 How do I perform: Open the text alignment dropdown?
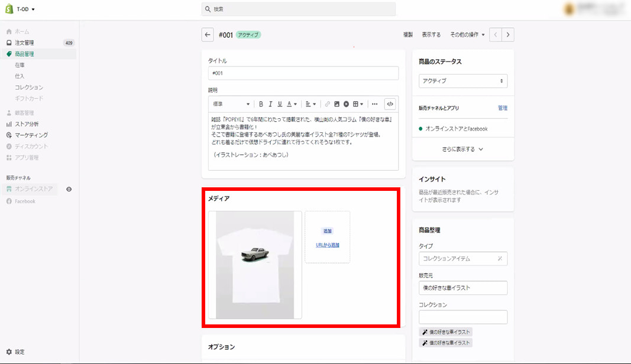[x=310, y=104]
